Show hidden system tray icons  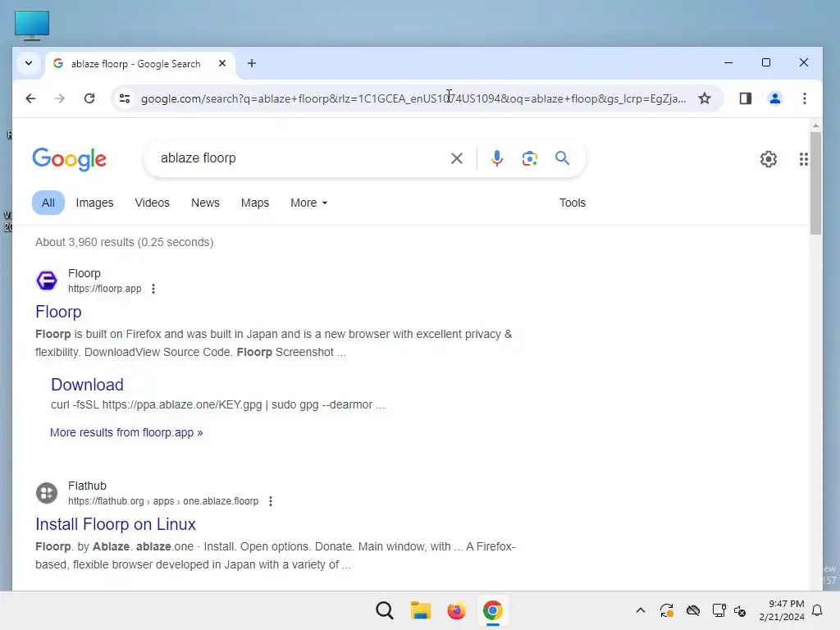tap(640, 610)
